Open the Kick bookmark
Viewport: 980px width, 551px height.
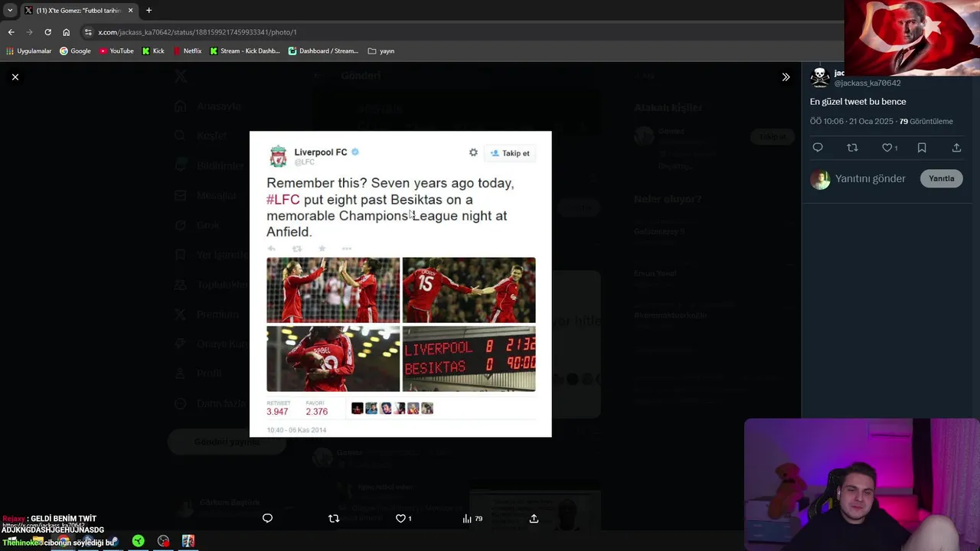pyautogui.click(x=153, y=51)
